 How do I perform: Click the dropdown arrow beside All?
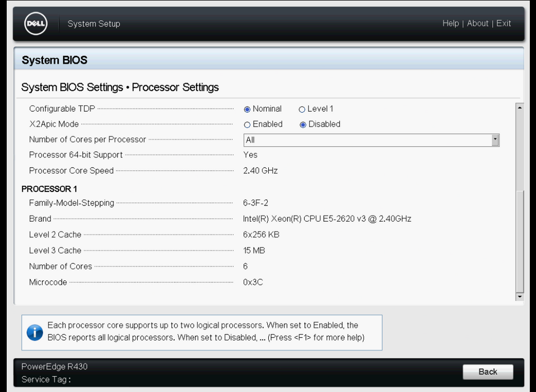(495, 140)
